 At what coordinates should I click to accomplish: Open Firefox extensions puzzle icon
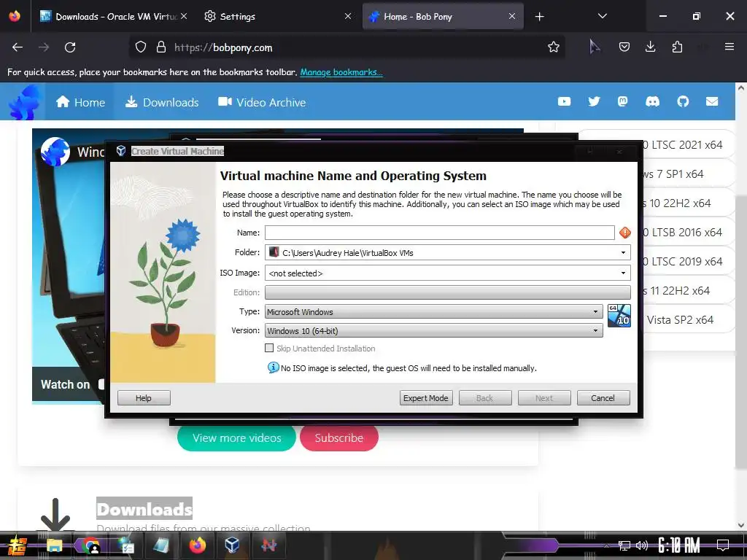pyautogui.click(x=677, y=47)
